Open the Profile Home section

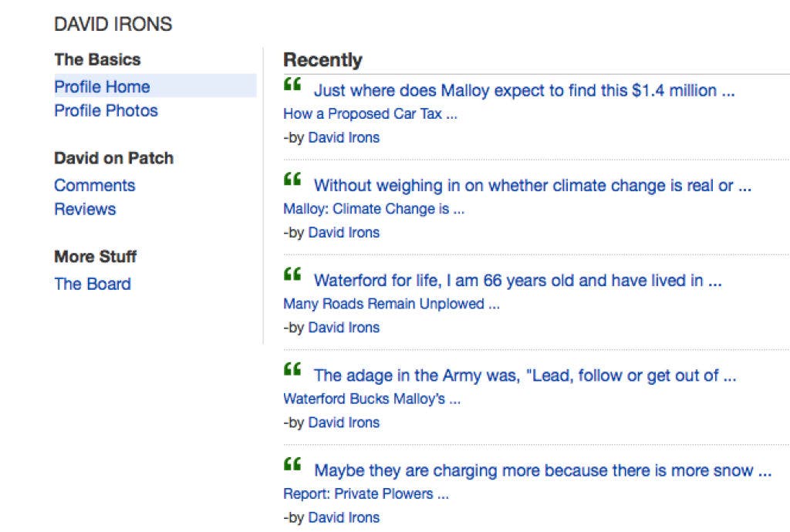[102, 86]
